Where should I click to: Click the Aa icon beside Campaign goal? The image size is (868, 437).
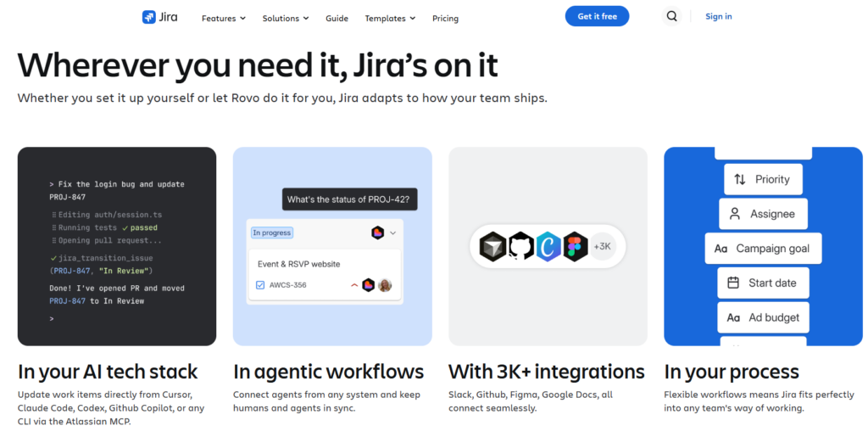point(721,249)
